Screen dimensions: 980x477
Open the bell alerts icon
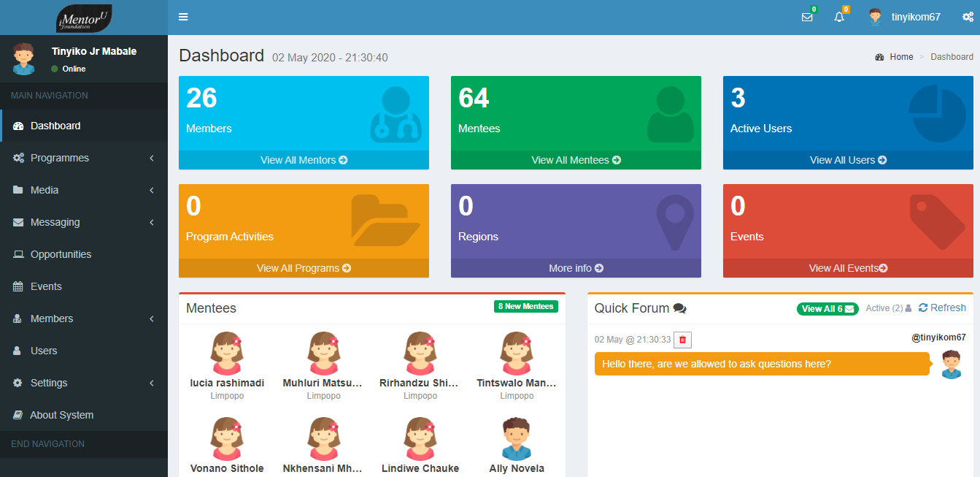coord(839,18)
